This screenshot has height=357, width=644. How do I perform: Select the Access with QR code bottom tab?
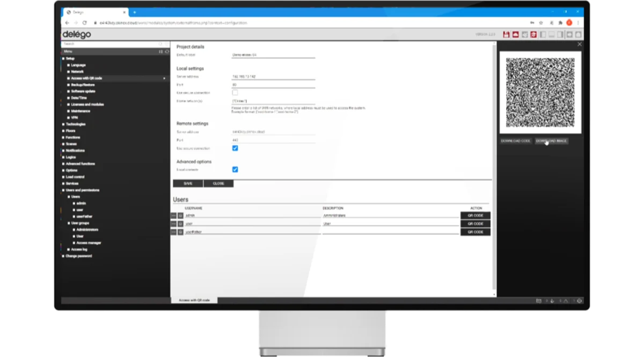click(x=194, y=300)
